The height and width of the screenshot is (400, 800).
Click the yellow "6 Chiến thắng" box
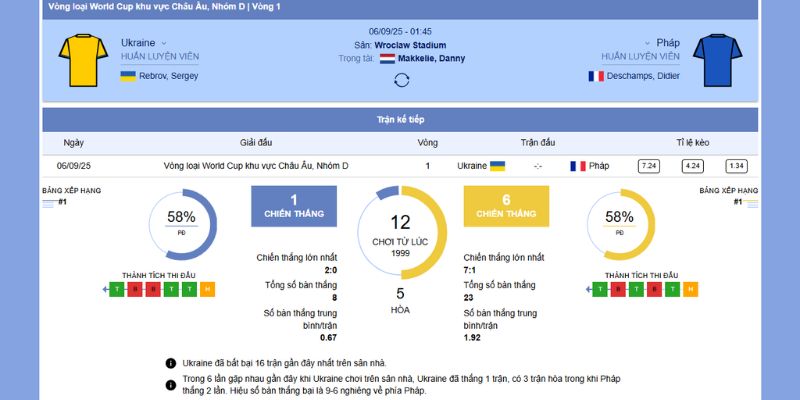506,205
